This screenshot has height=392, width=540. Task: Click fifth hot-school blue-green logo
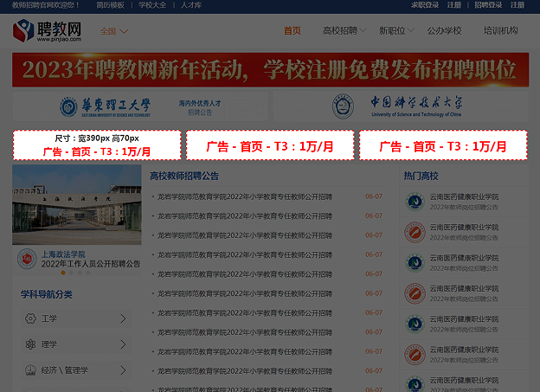(415, 325)
